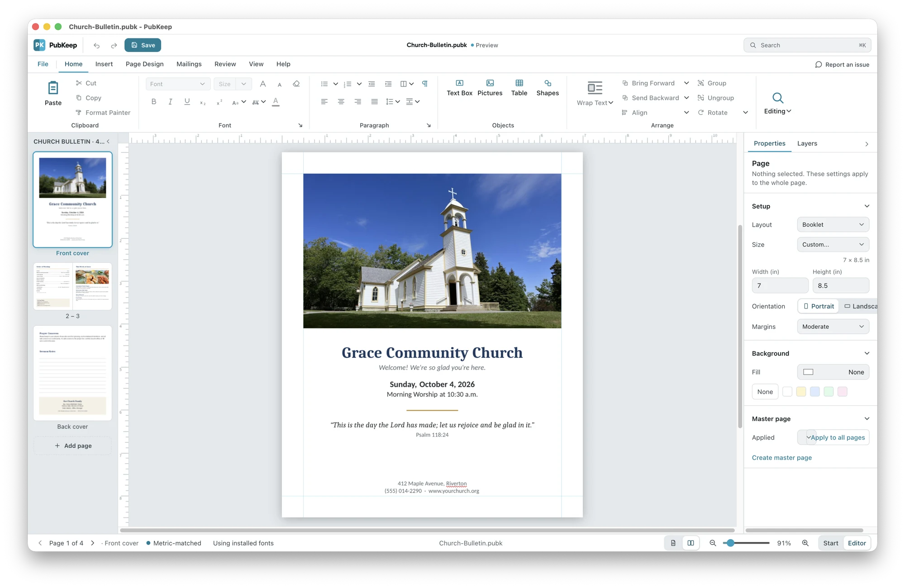
Task: Select Portrait orientation
Action: (x=818, y=306)
